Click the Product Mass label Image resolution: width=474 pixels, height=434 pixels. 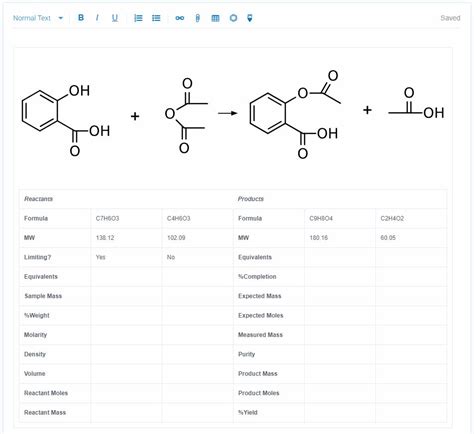coord(257,373)
